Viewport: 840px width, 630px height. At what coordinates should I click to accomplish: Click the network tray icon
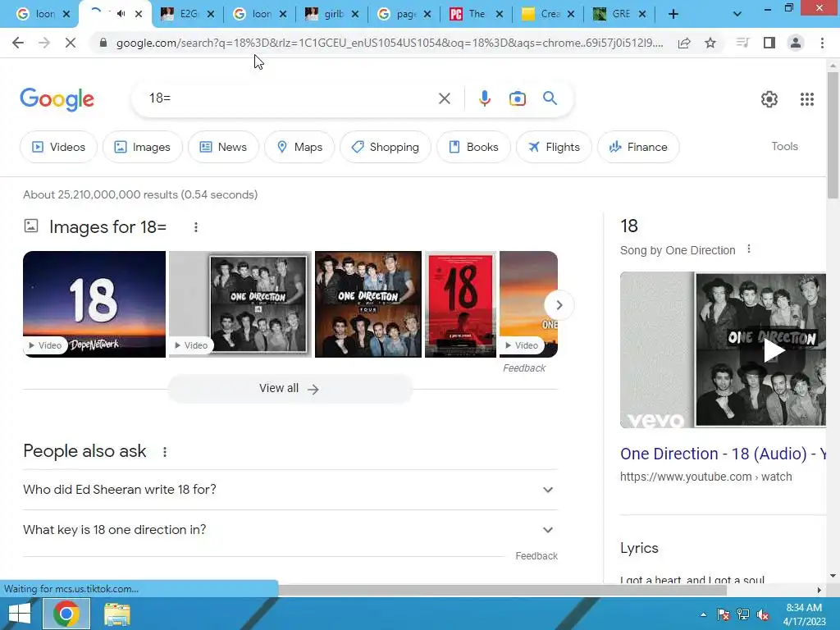(743, 614)
